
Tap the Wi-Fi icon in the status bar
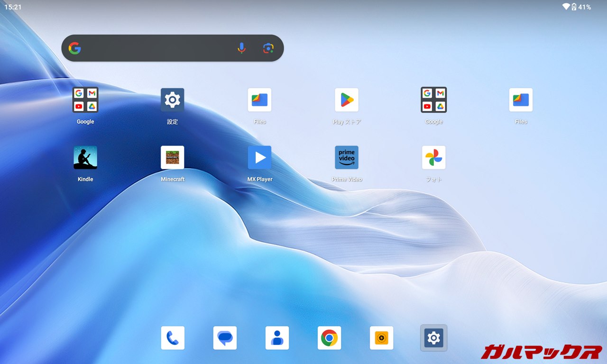coord(566,7)
